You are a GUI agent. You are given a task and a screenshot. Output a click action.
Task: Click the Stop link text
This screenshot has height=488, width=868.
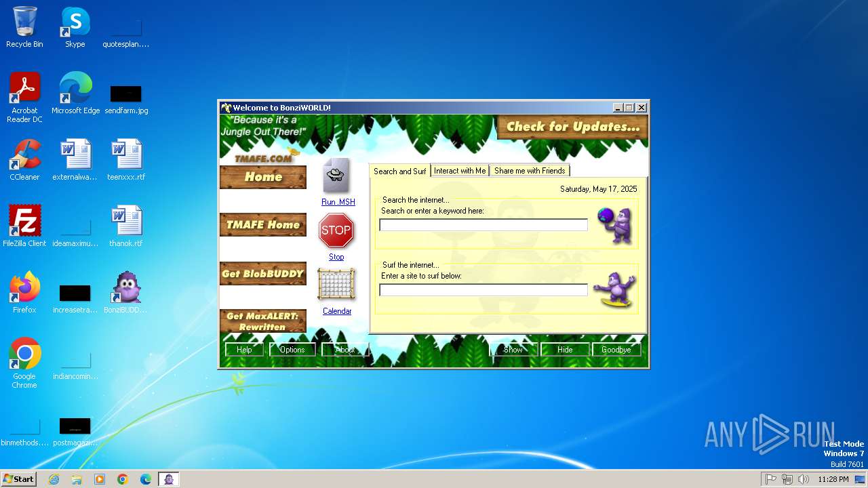coord(336,257)
